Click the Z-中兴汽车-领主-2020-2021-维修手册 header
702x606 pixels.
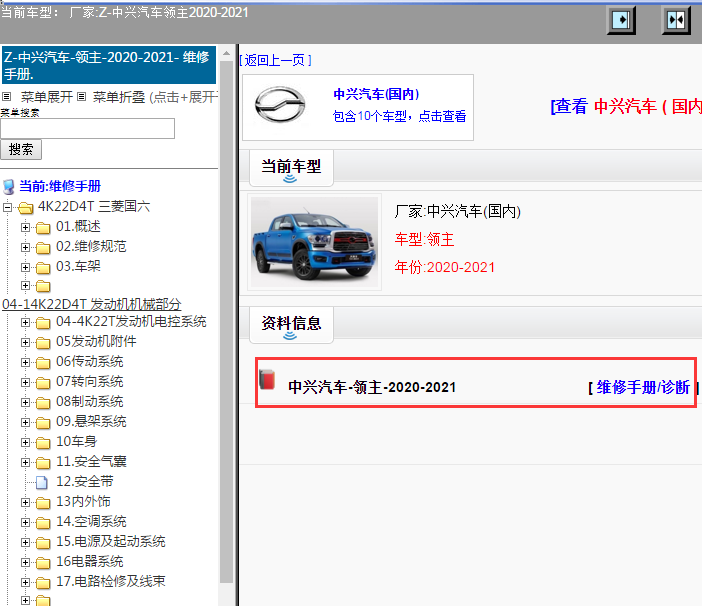109,65
